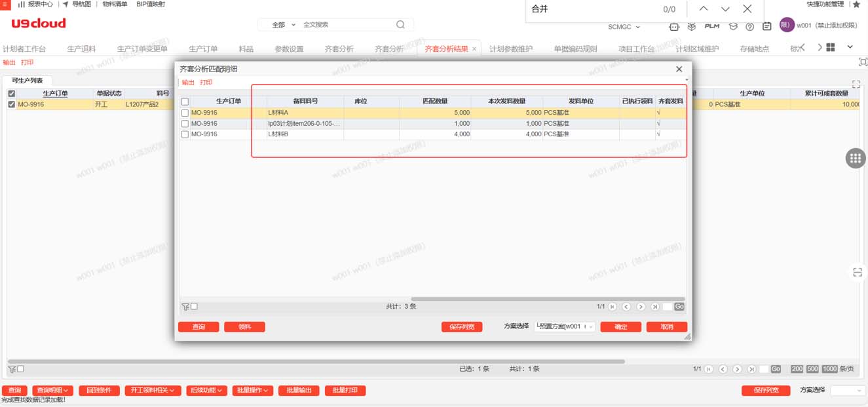Viewport: 868px width, 407px height.
Task: Toggle checkbox beside dialog footer filter icon
Action: (194, 307)
